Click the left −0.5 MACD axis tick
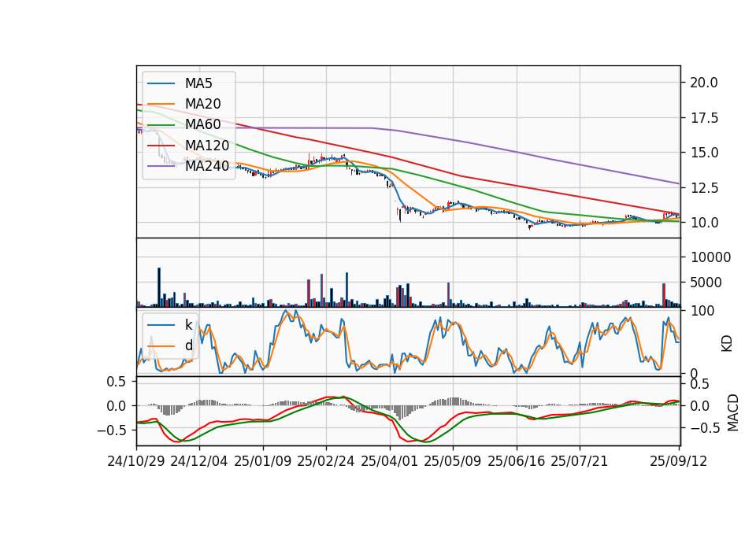Viewport: 756px width, 543px height. (111, 430)
